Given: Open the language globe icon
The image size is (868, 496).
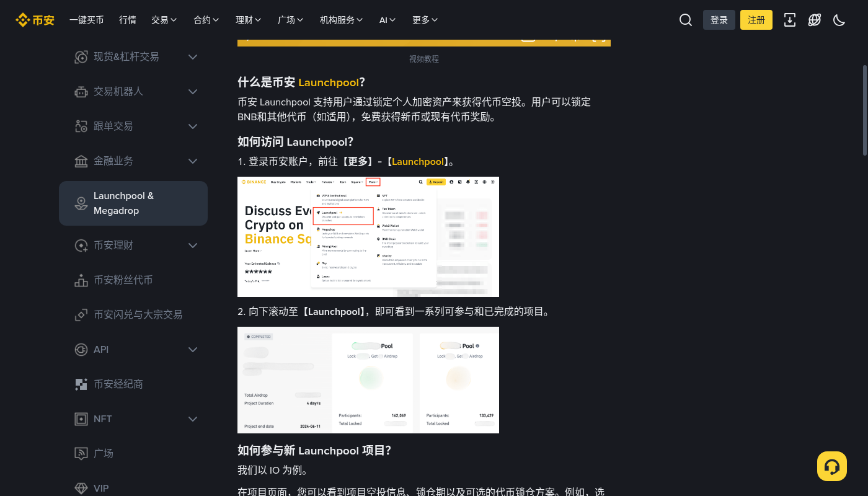Looking at the screenshot, I should tap(815, 20).
